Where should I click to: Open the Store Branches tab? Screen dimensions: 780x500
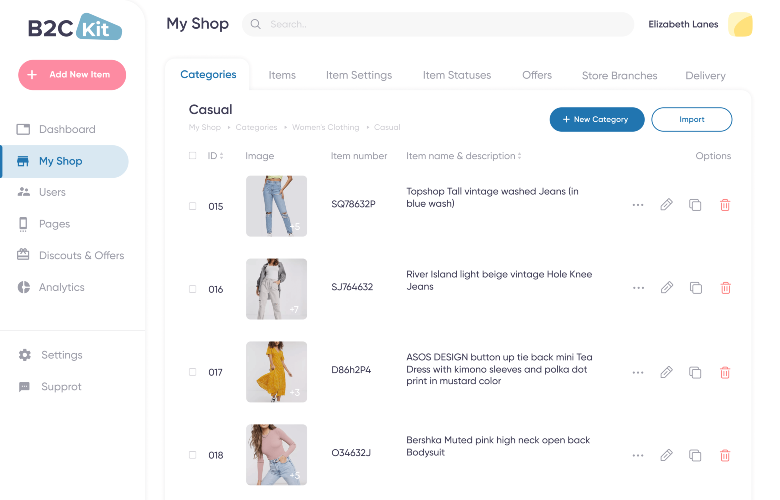coord(620,75)
